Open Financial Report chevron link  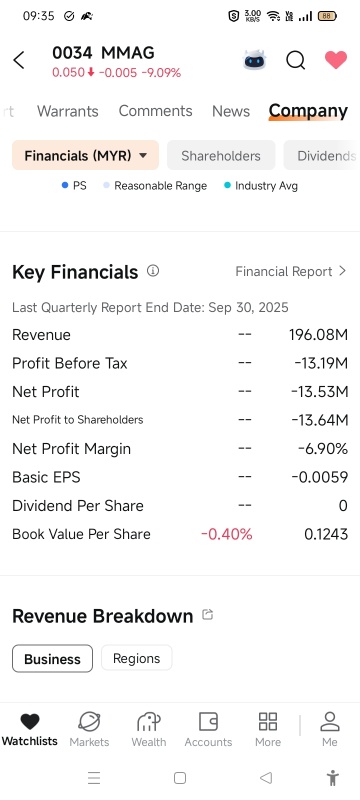[291, 271]
